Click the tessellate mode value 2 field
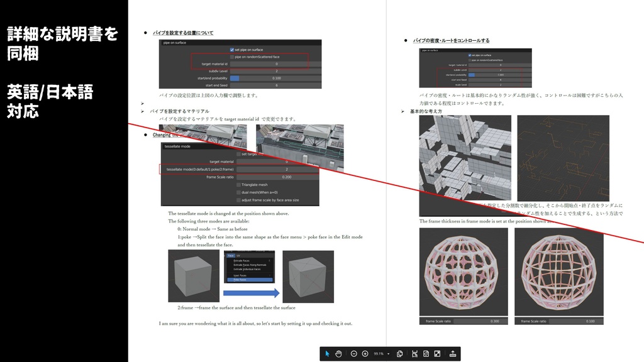The height and width of the screenshot is (362, 644). pos(277,170)
